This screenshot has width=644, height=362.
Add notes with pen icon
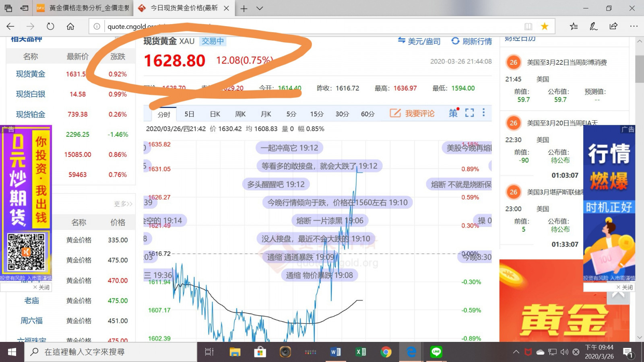click(593, 27)
